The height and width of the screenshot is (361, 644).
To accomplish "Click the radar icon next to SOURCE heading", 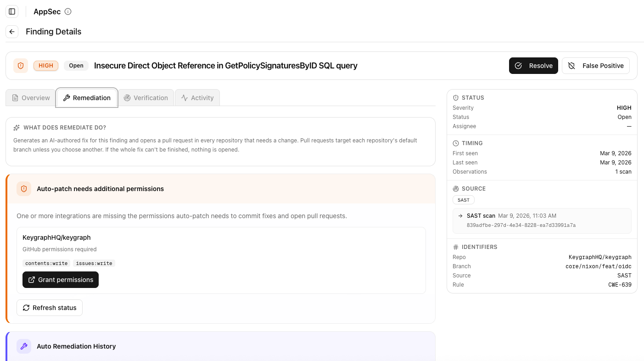I will tap(456, 189).
